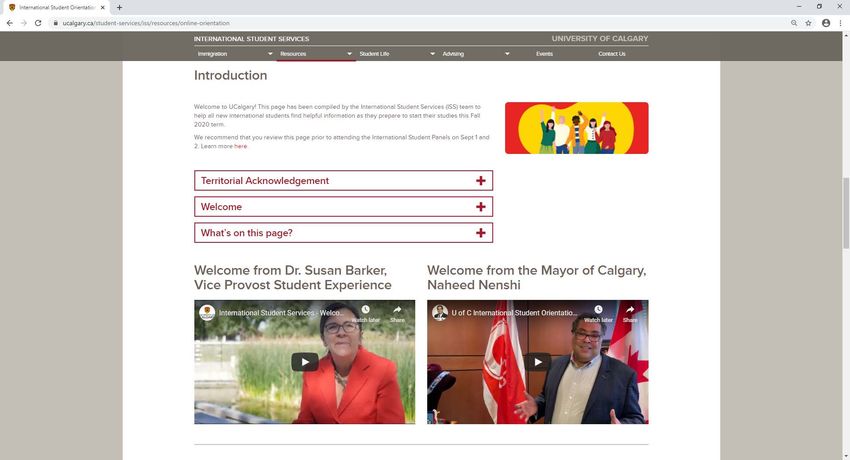This screenshot has height=460, width=850.
Task: Minimize the browser window
Action: (x=799, y=7)
